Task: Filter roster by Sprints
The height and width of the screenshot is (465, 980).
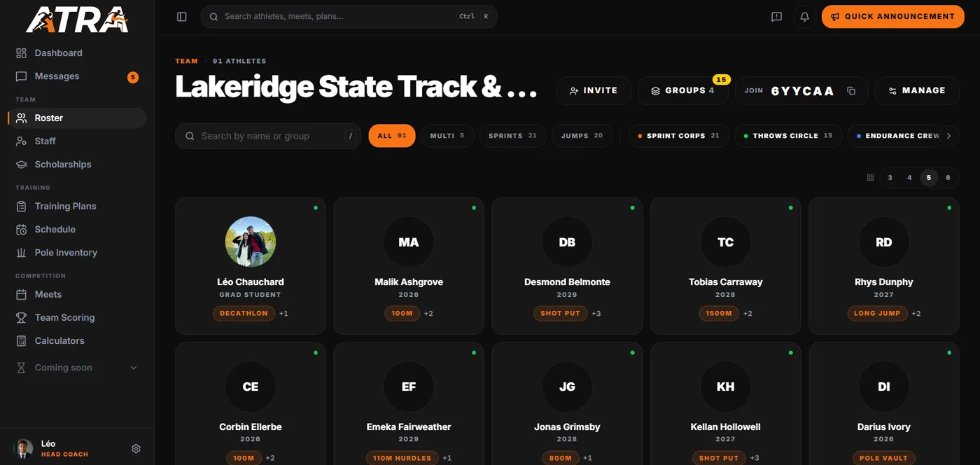Action: [x=512, y=136]
